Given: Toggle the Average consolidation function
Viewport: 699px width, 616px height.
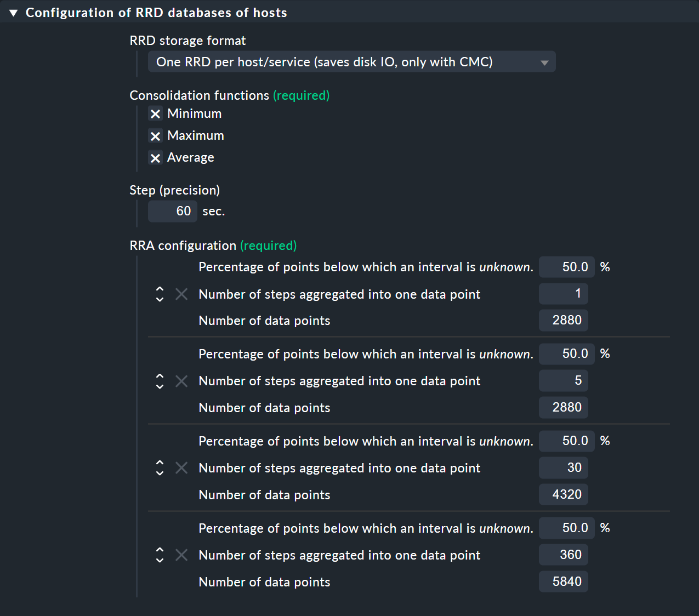Looking at the screenshot, I should coord(155,157).
